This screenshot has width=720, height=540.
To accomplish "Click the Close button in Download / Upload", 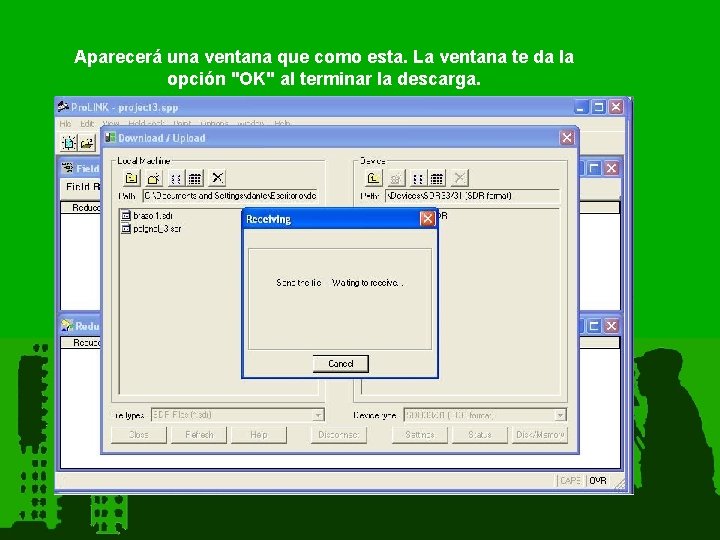I will pyautogui.click(x=139, y=434).
